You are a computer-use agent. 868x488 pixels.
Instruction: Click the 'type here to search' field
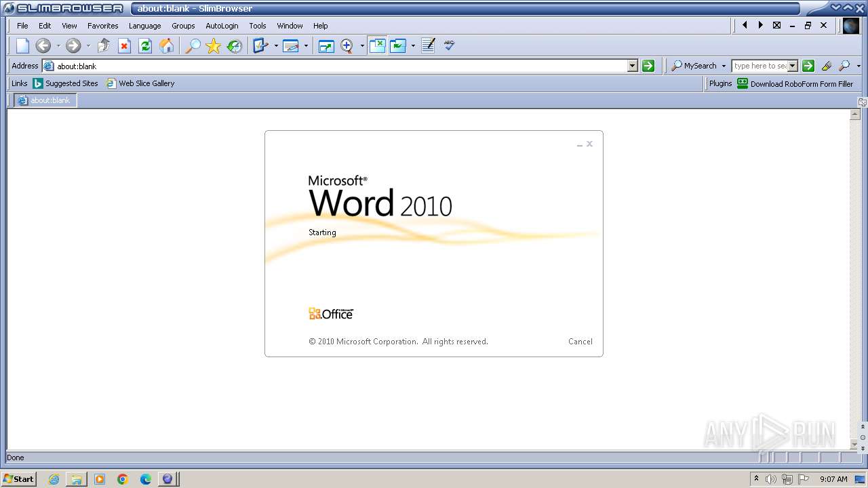[x=760, y=66]
